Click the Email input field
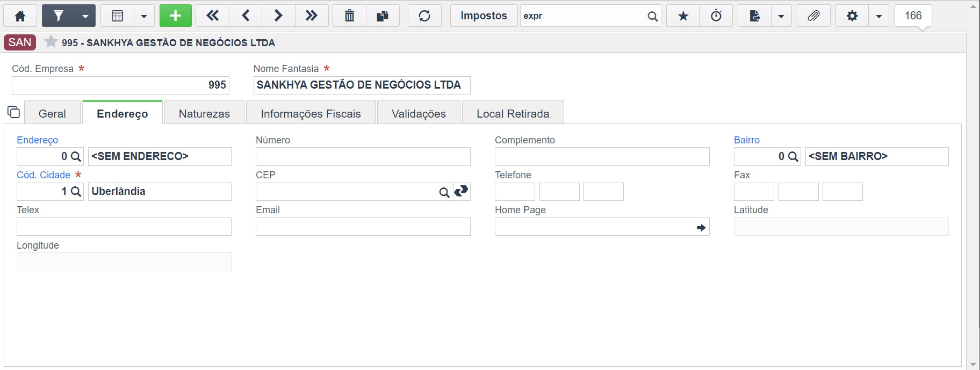This screenshot has width=980, height=370. (363, 227)
